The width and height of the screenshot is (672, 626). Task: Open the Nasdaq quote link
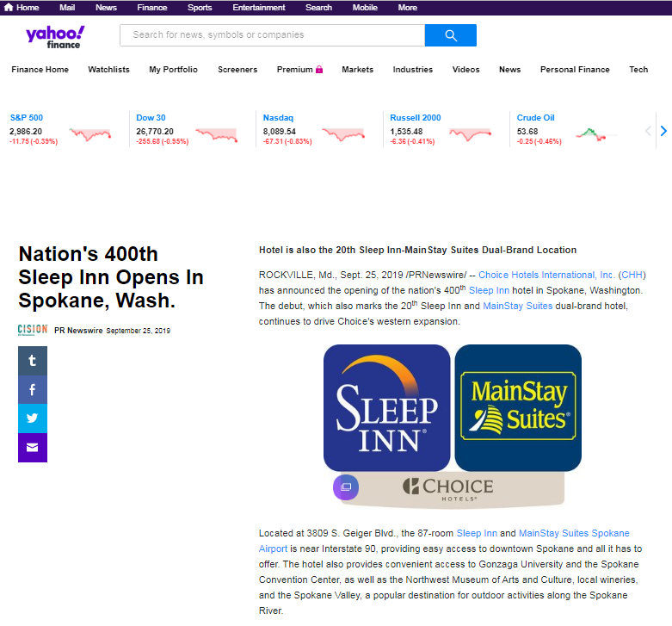pyautogui.click(x=278, y=117)
